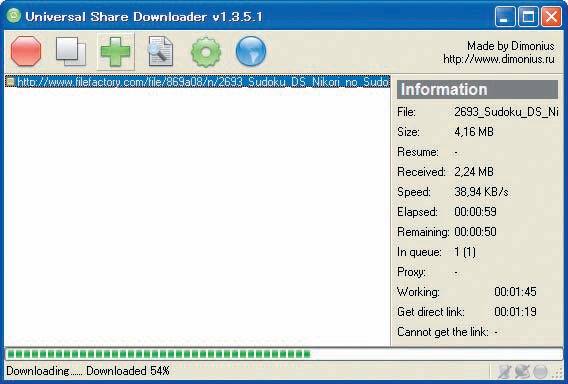Image resolution: width=568 pixels, height=384 pixels.
Task: Click the Universal Share Downloader v1.3.5.1 title
Action: (x=144, y=17)
